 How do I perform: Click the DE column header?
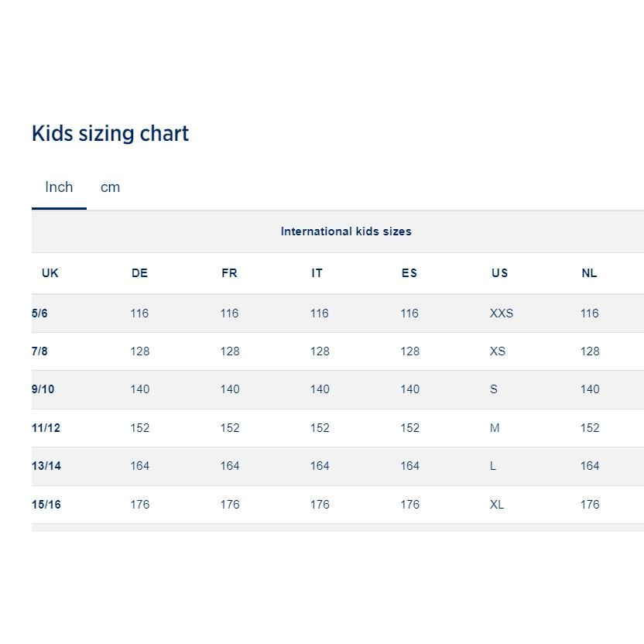tap(139, 273)
